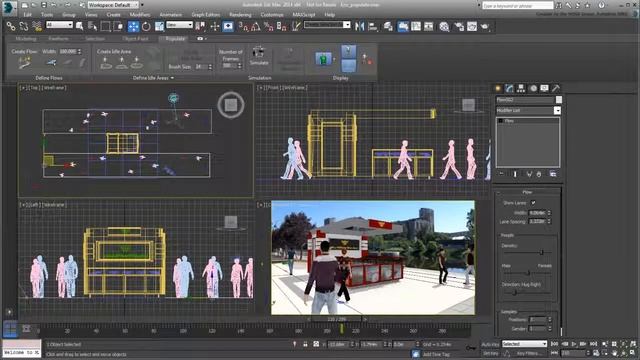Open the Utilities panel hammer icon
This screenshot has height=360, width=640.
click(556, 88)
